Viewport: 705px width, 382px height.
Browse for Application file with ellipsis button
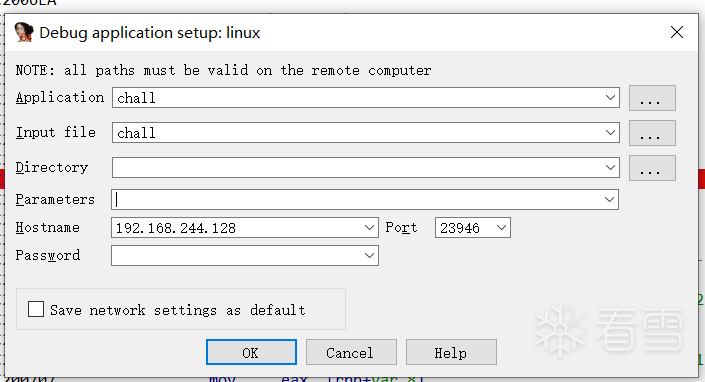tap(652, 98)
